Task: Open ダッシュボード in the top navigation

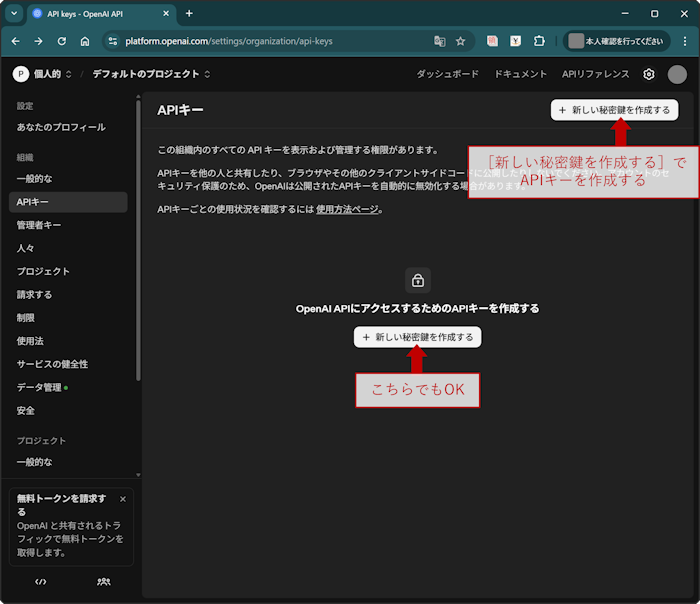Action: coord(447,74)
